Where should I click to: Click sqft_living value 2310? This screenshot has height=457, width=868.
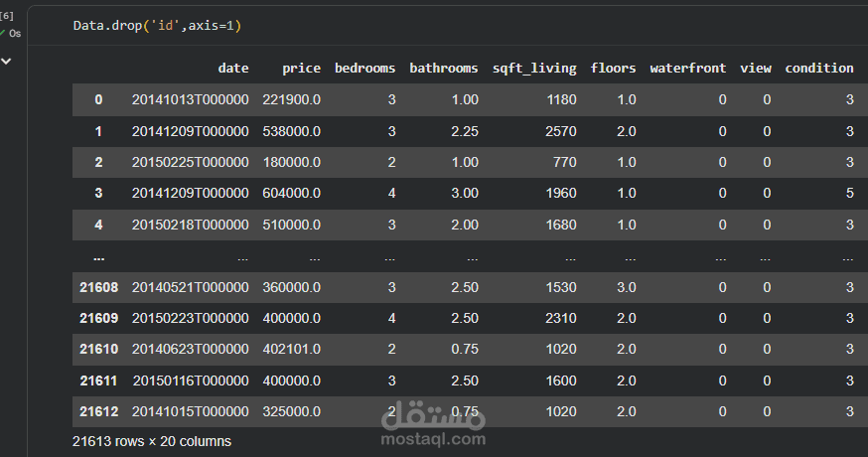click(x=561, y=319)
